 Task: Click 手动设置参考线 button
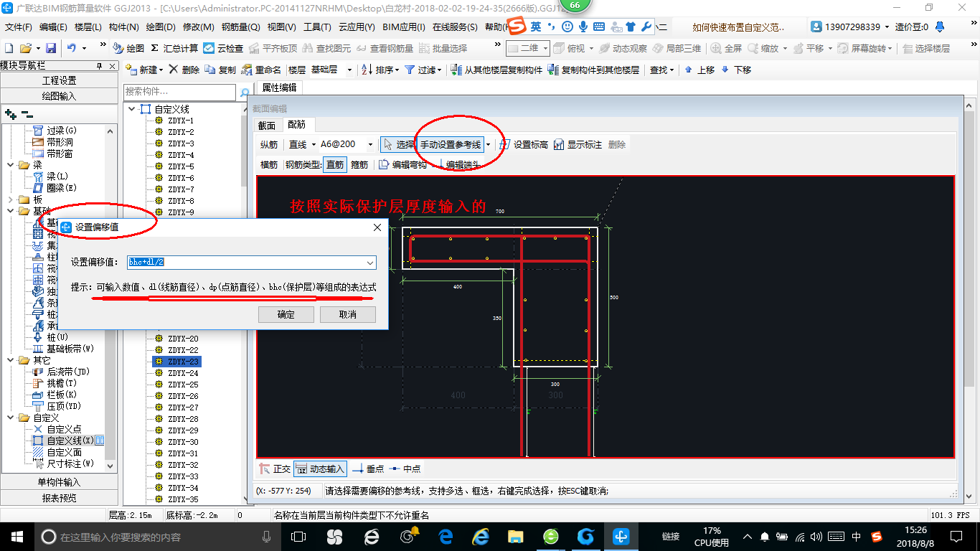451,144
